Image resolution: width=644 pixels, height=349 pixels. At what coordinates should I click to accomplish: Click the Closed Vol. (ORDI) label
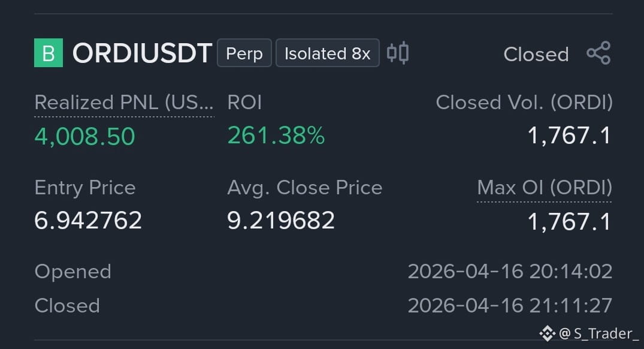tap(524, 103)
